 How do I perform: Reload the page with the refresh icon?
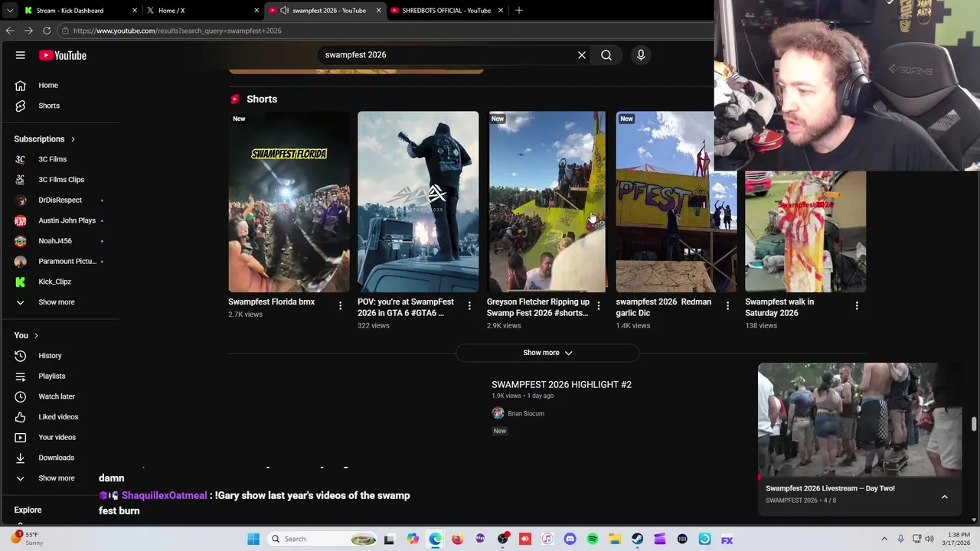point(47,31)
